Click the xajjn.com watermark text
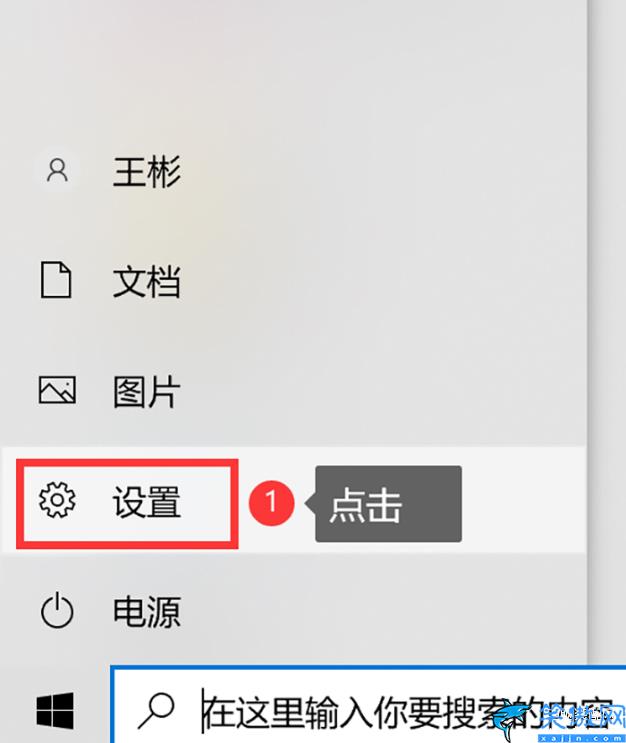Image resolution: width=626 pixels, height=743 pixels. 581,738
